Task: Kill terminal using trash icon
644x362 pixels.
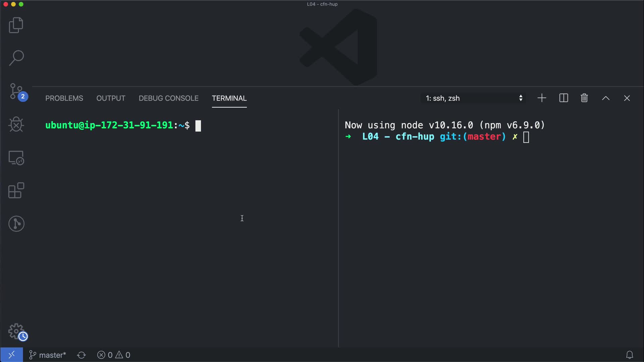Action: [x=584, y=98]
